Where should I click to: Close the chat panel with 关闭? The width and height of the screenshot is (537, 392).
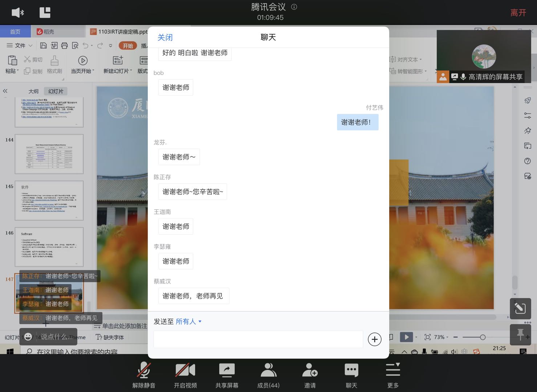pos(165,37)
